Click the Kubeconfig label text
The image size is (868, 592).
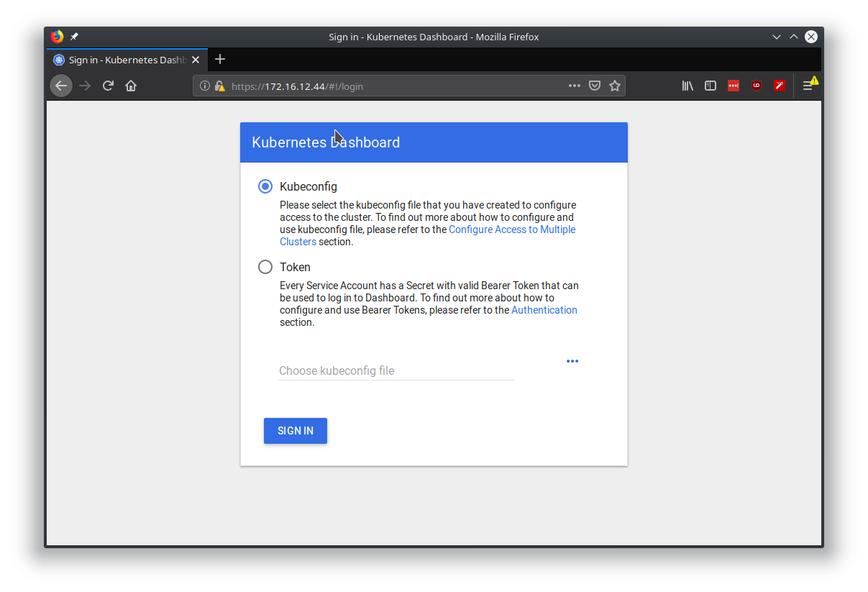coord(309,186)
